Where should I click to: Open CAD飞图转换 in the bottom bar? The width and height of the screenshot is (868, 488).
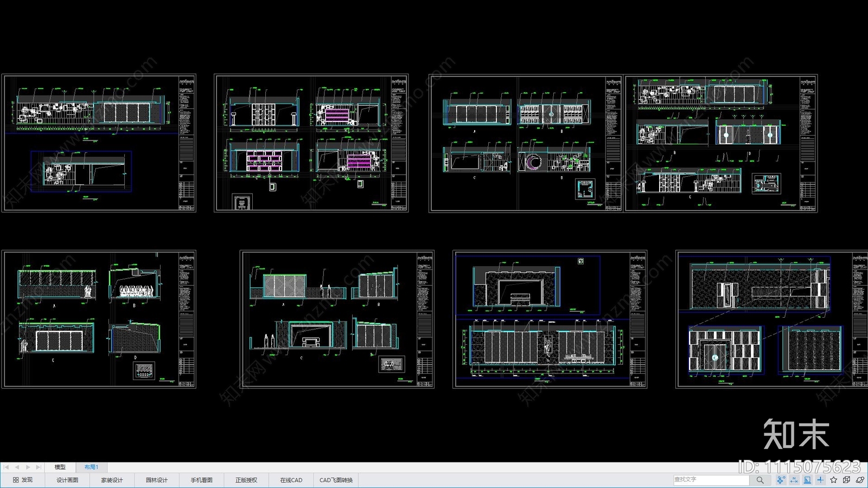[336, 480]
